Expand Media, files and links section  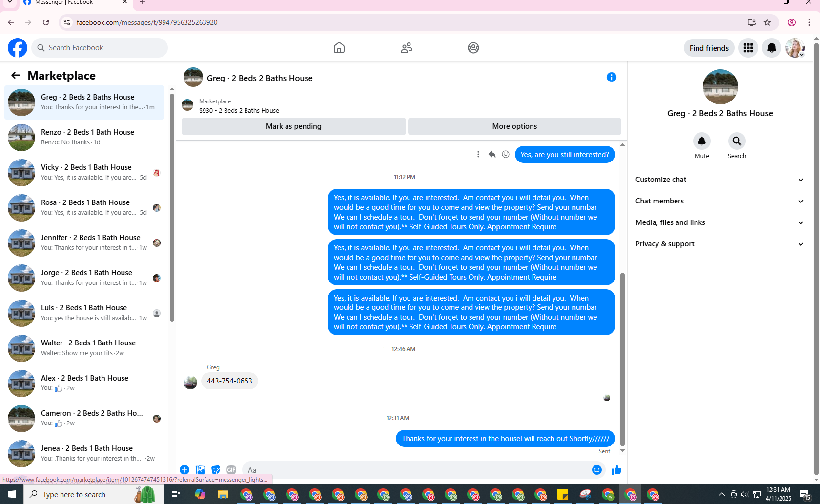tap(720, 222)
